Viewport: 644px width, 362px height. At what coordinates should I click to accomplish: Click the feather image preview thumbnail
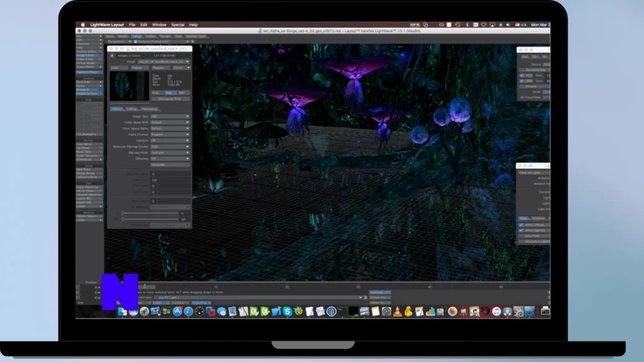point(130,85)
